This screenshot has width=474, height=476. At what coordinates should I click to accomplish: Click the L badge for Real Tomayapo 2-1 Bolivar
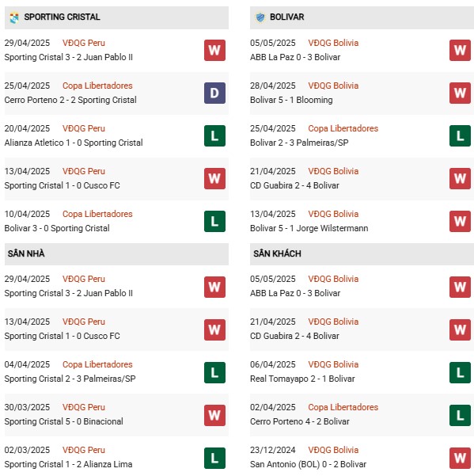(460, 372)
